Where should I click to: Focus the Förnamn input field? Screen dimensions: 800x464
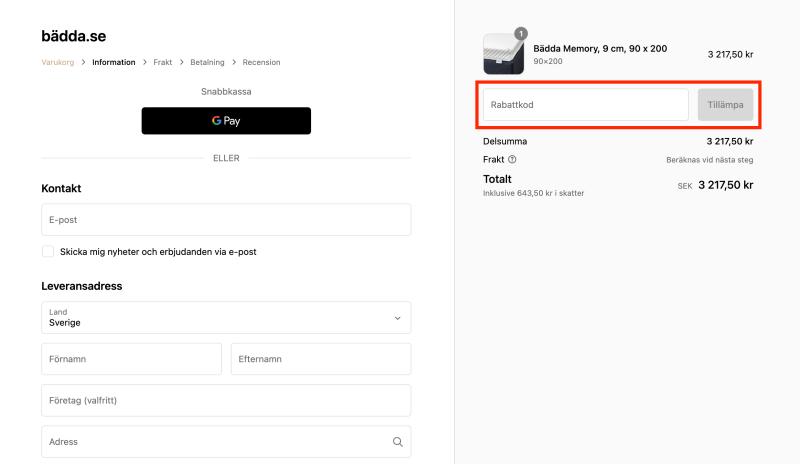[132, 359]
